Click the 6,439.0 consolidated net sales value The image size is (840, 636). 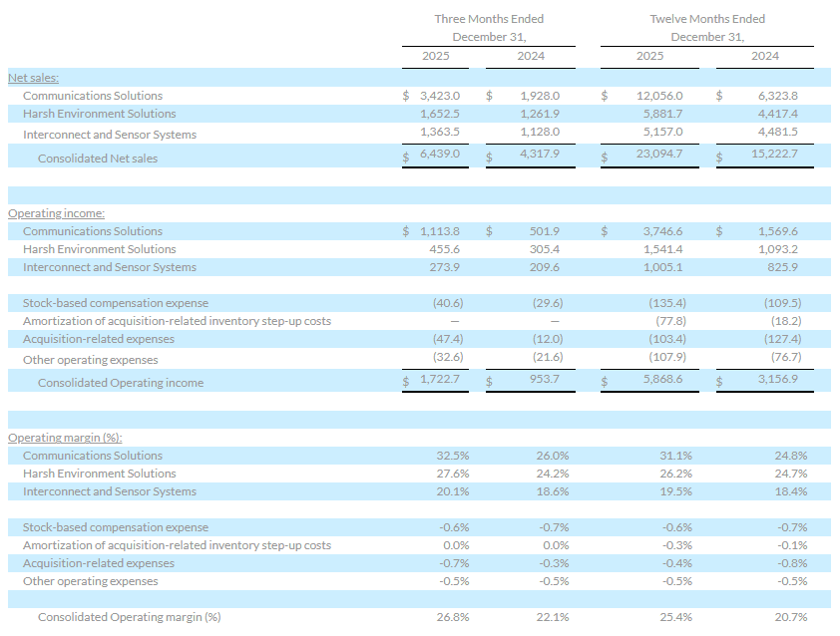click(441, 158)
